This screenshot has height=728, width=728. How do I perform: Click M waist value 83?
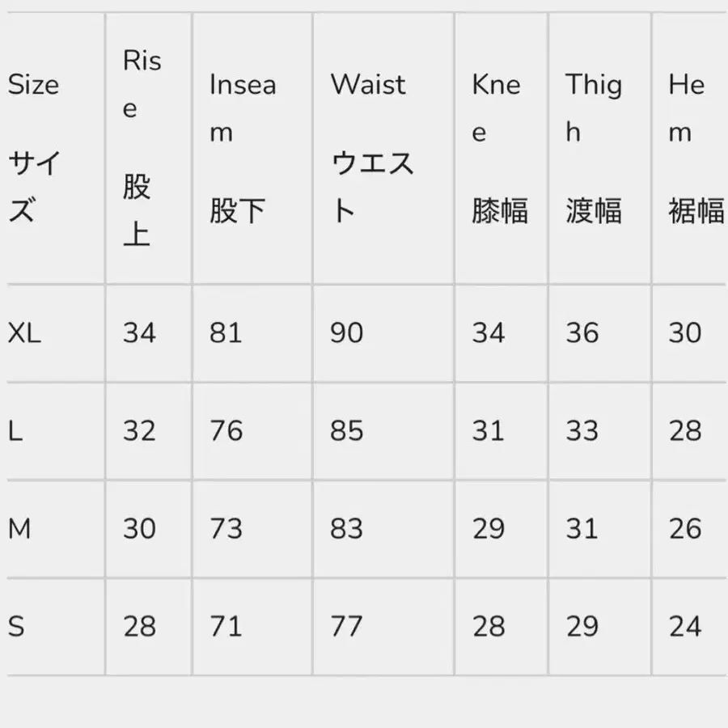347,529
